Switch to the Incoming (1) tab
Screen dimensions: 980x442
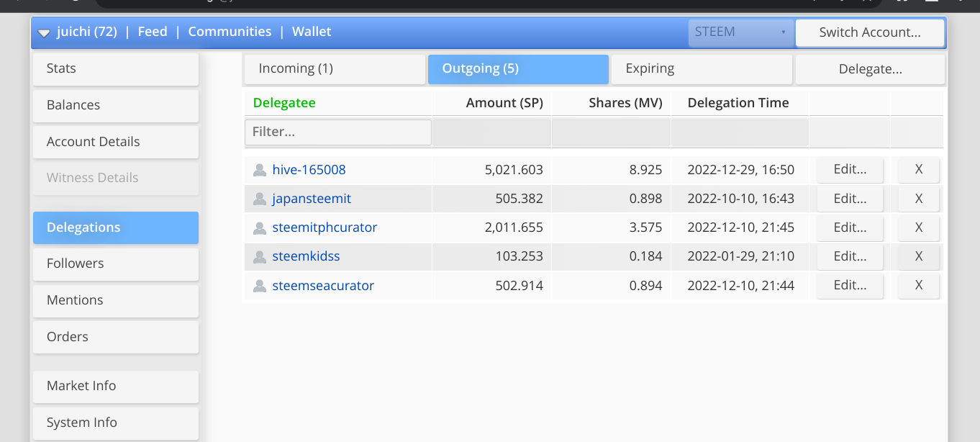pyautogui.click(x=334, y=69)
